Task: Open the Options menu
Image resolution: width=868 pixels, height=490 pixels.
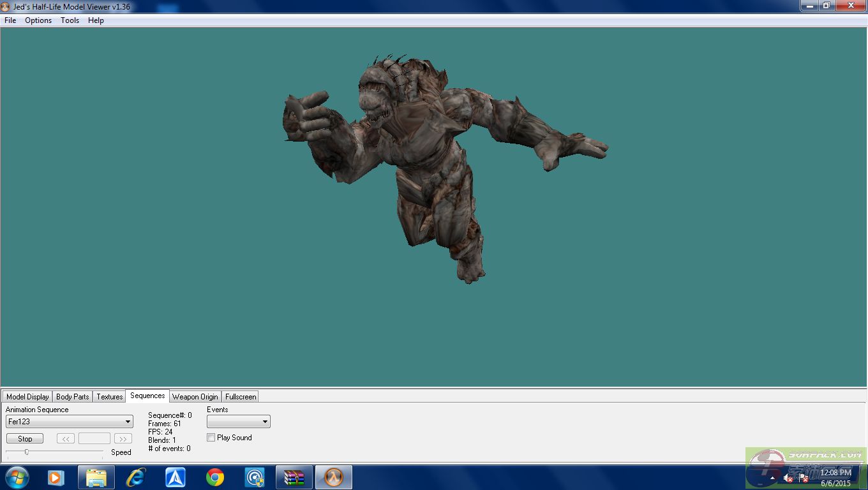Action: 38,20
